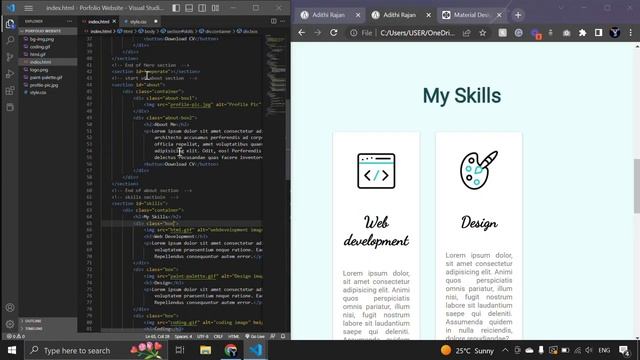The width and height of the screenshot is (640, 360).
Task: Open the Source Control view in VS Code
Action: coord(10,57)
